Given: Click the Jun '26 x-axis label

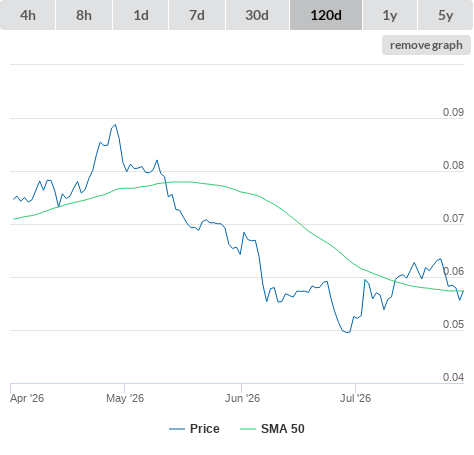Looking at the screenshot, I should (242, 398).
